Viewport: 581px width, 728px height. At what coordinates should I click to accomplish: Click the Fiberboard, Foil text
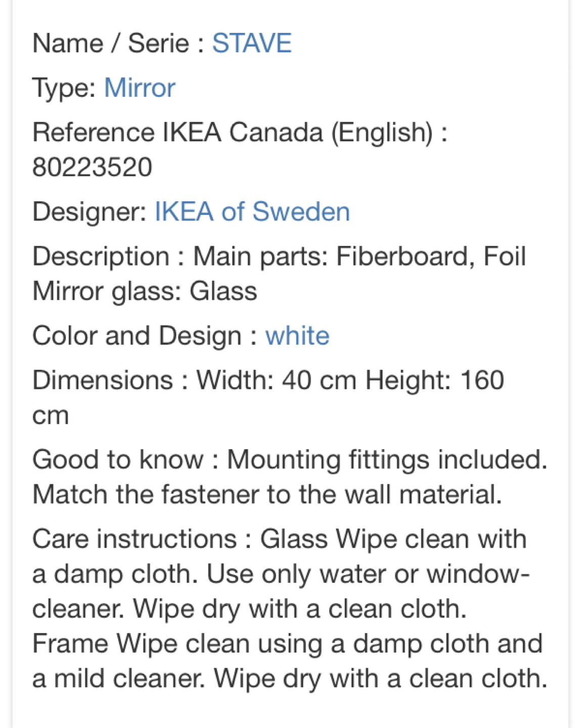click(431, 256)
